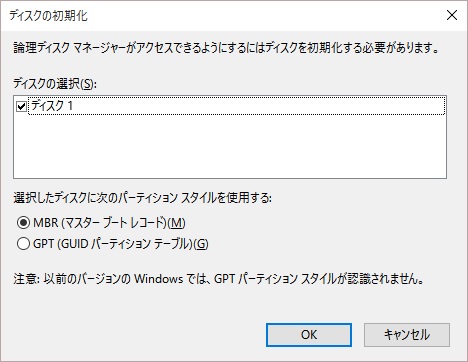Click the ディスクの選択(S): label
468x362 pixels.
click(55, 84)
